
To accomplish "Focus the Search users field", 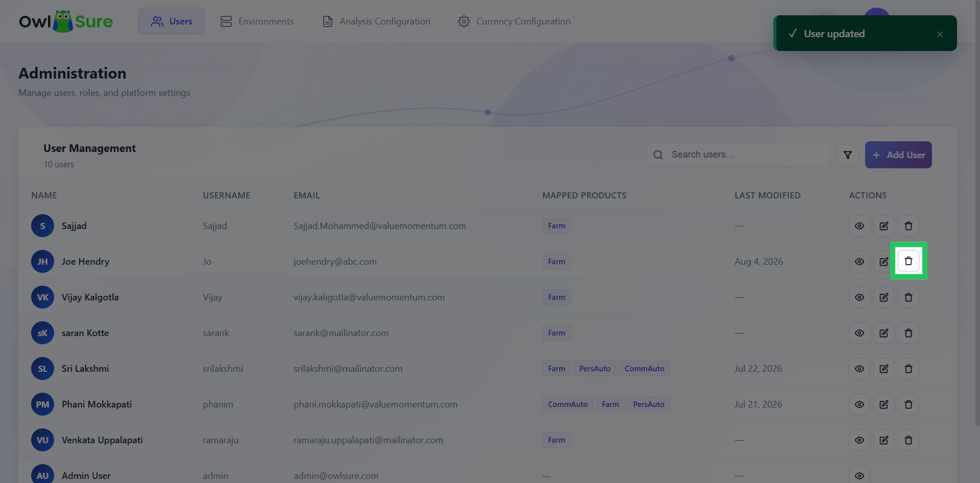I will [739, 155].
